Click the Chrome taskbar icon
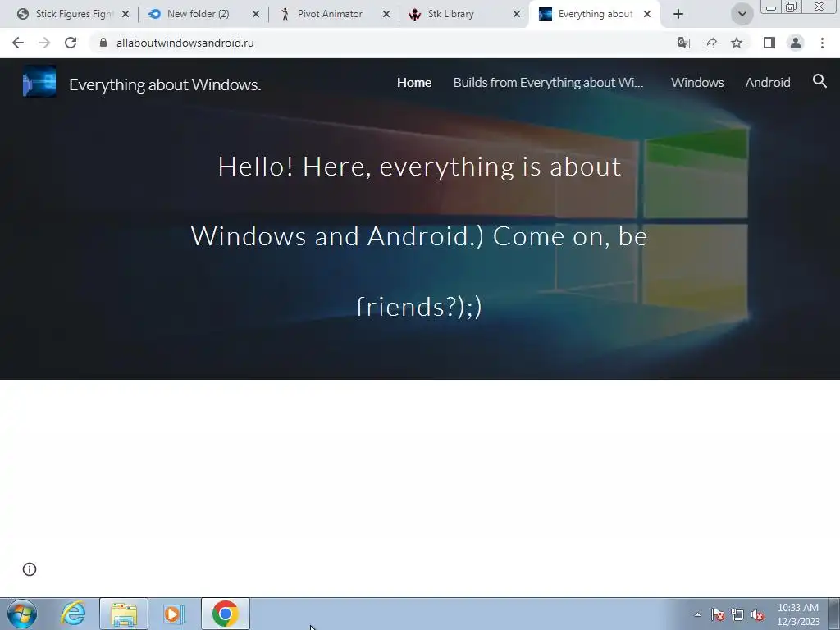This screenshot has height=630, width=840. (226, 614)
